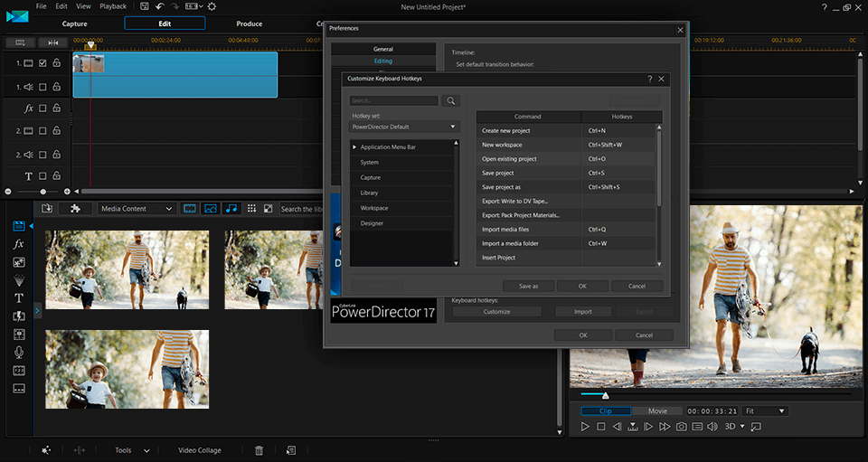
Task: Open the View menu
Action: [83, 6]
